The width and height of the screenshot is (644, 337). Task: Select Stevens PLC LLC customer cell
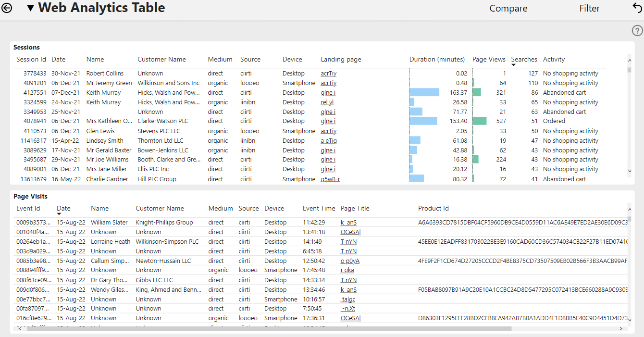[x=159, y=131]
